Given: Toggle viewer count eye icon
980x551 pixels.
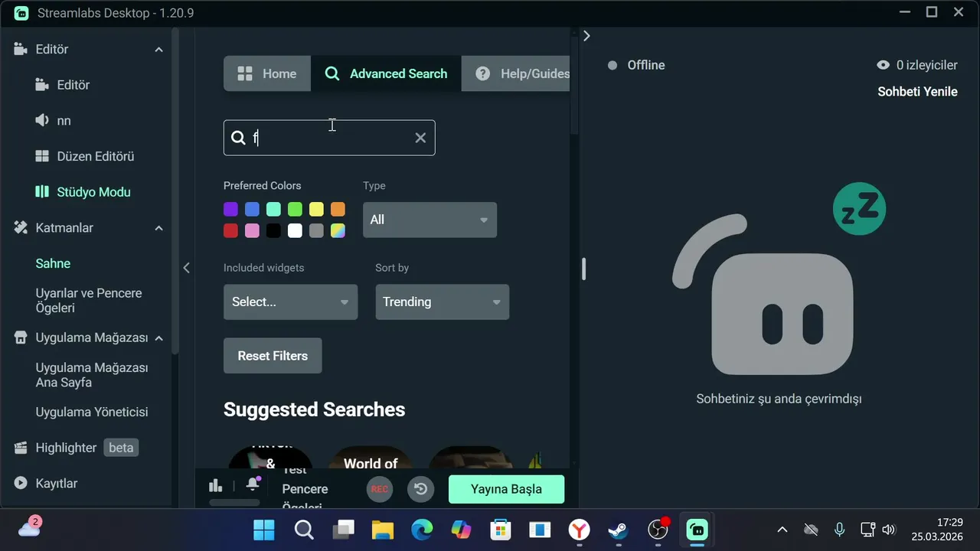Looking at the screenshot, I should (883, 65).
